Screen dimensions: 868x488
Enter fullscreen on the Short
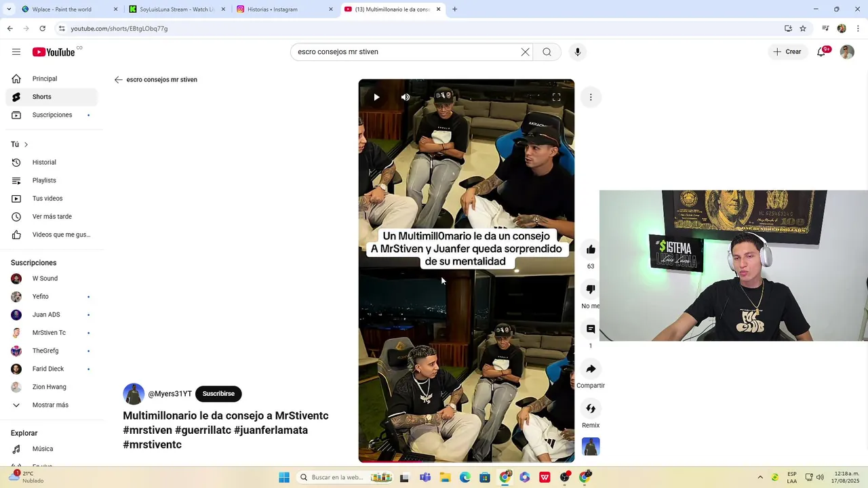pos(556,97)
